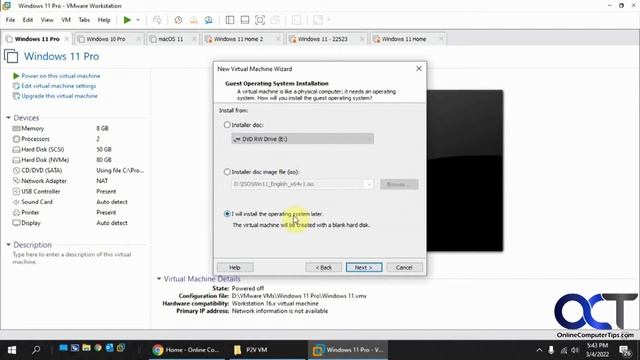Image resolution: width=640 pixels, height=360 pixels.
Task: Click Power on this virtual machine link
Action: pos(60,76)
